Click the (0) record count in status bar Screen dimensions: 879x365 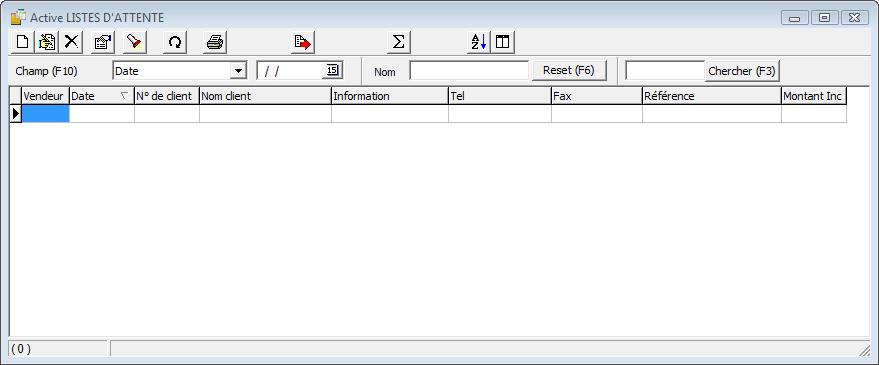[x=21, y=349]
